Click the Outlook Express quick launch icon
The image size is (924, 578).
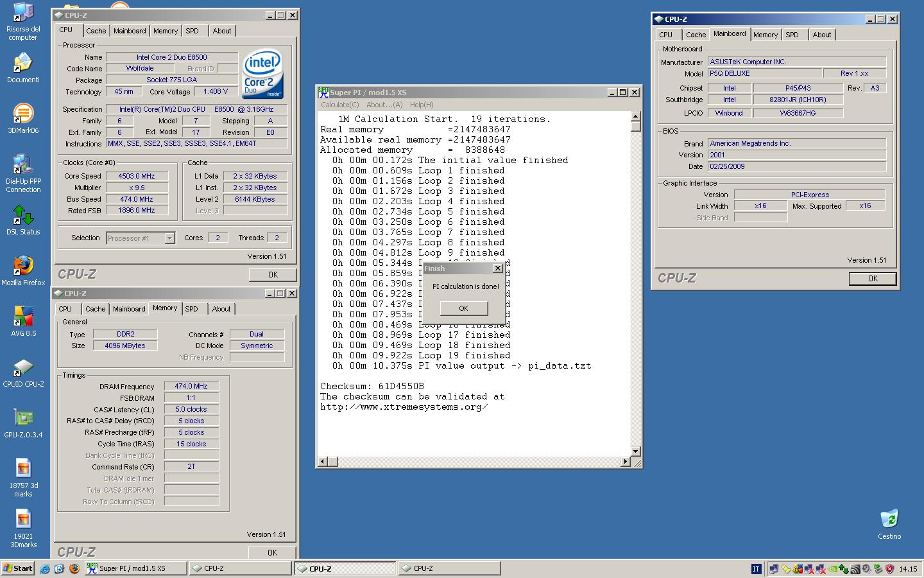59,568
